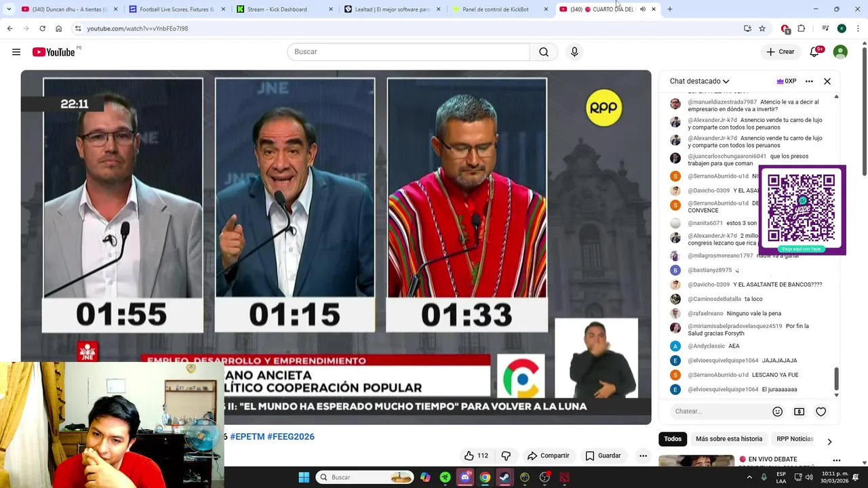Open Super Chat purchase icon

click(x=800, y=411)
